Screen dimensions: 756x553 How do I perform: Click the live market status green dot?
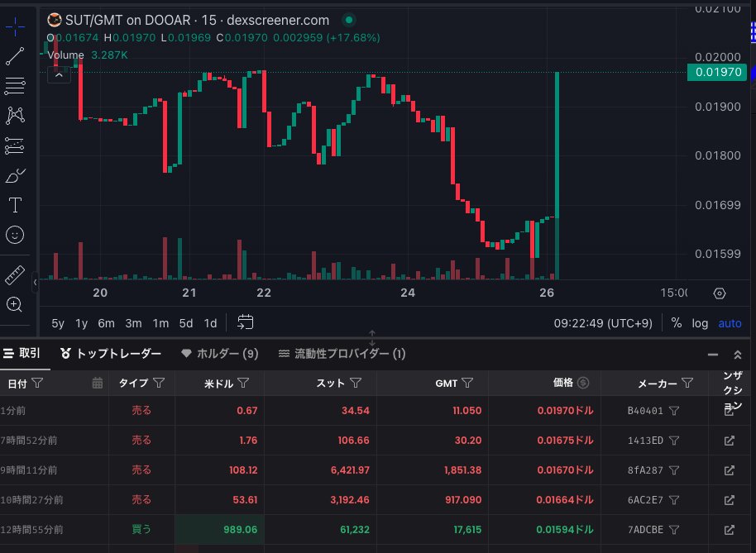click(x=348, y=20)
